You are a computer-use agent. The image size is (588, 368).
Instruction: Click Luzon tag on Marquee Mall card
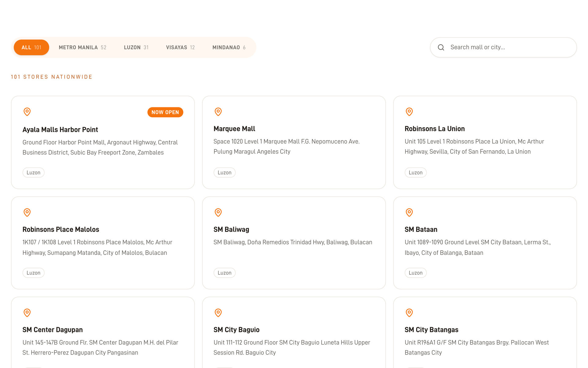pyautogui.click(x=224, y=173)
